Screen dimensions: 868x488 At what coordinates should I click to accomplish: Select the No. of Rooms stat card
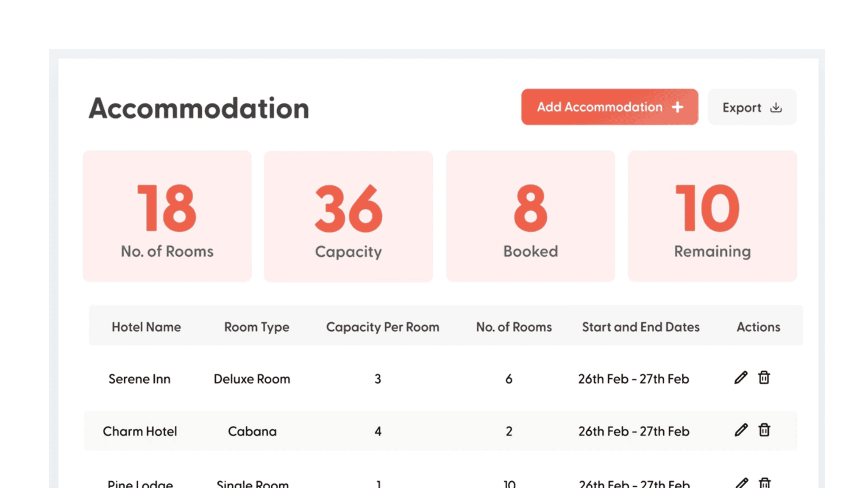coord(167,216)
